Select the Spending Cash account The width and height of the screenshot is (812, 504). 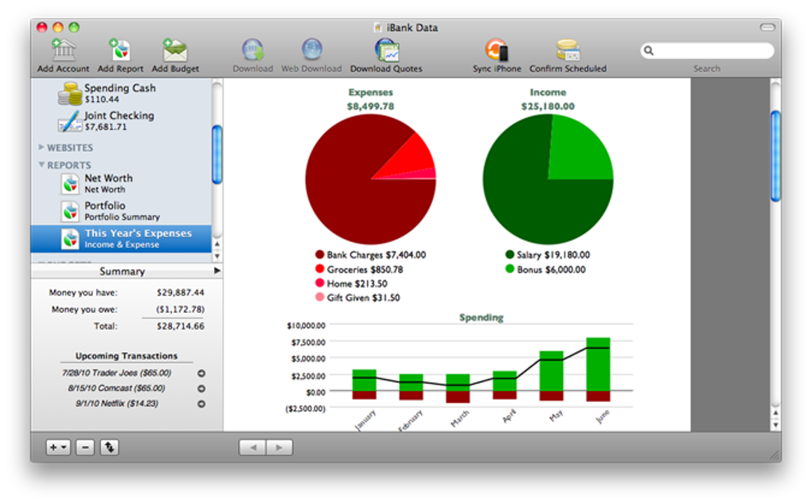pyautogui.click(x=122, y=93)
